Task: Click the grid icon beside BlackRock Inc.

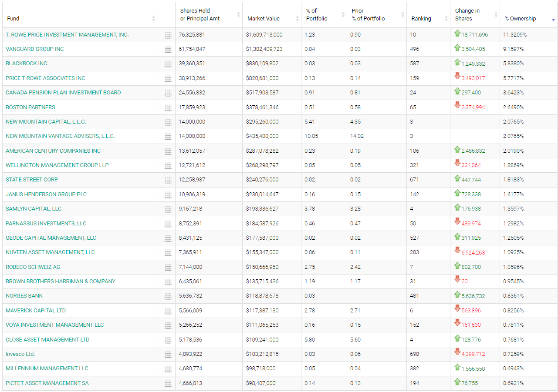Action: pyautogui.click(x=168, y=64)
